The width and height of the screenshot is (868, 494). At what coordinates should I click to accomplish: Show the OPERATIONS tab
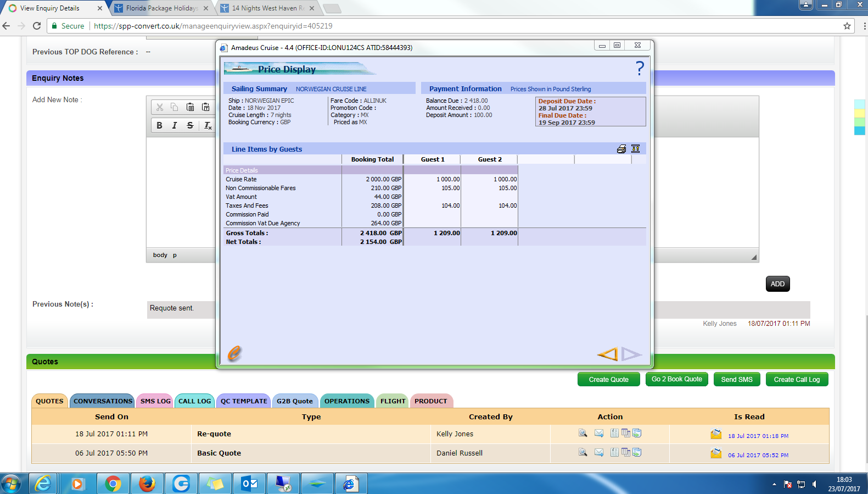(347, 401)
